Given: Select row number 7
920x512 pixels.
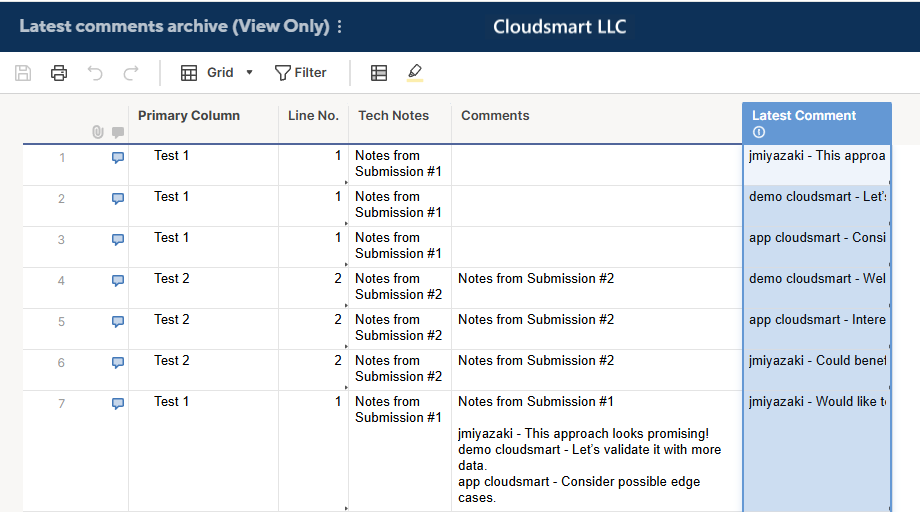Looking at the screenshot, I should [62, 404].
